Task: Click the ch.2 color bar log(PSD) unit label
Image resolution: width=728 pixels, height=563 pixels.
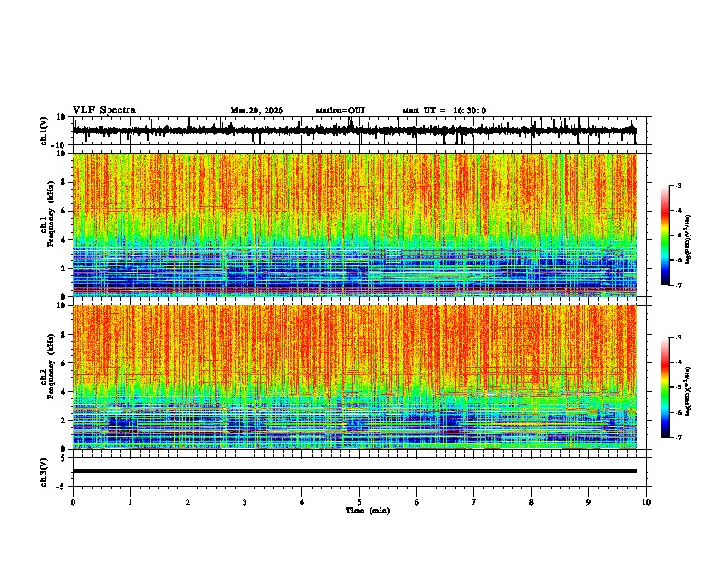Action: tap(688, 391)
